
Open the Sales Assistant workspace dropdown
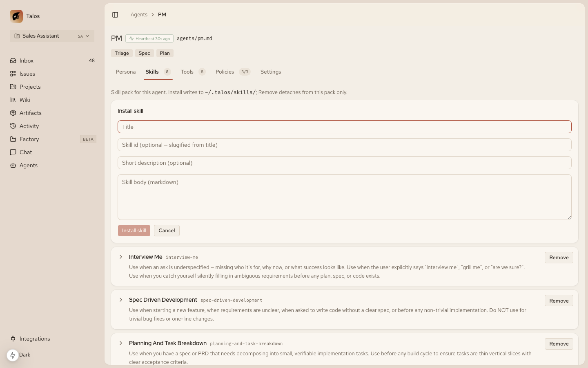coord(52,36)
